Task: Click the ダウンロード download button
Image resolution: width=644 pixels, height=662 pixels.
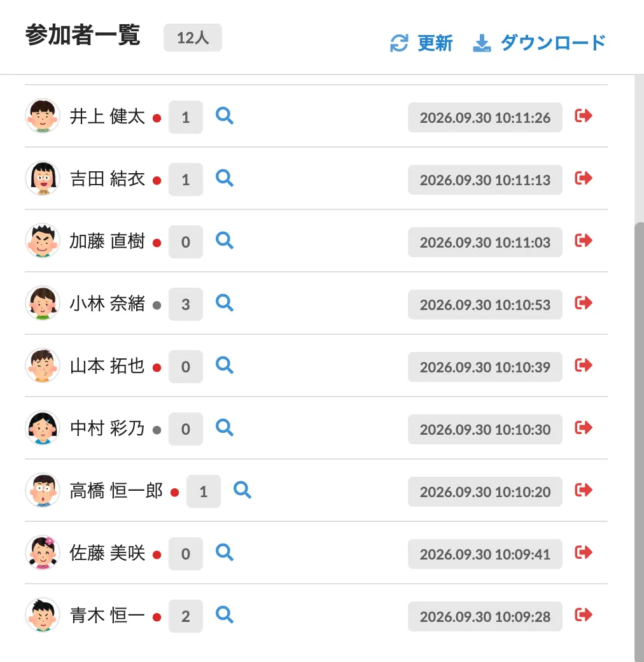Action: click(540, 43)
